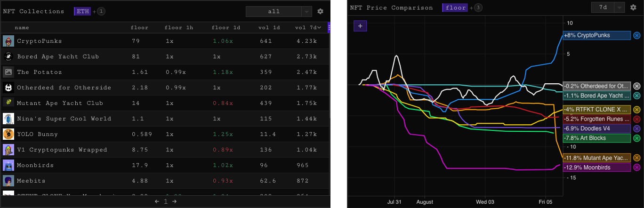
Task: Sort table by vol 7d column
Action: pos(306,28)
